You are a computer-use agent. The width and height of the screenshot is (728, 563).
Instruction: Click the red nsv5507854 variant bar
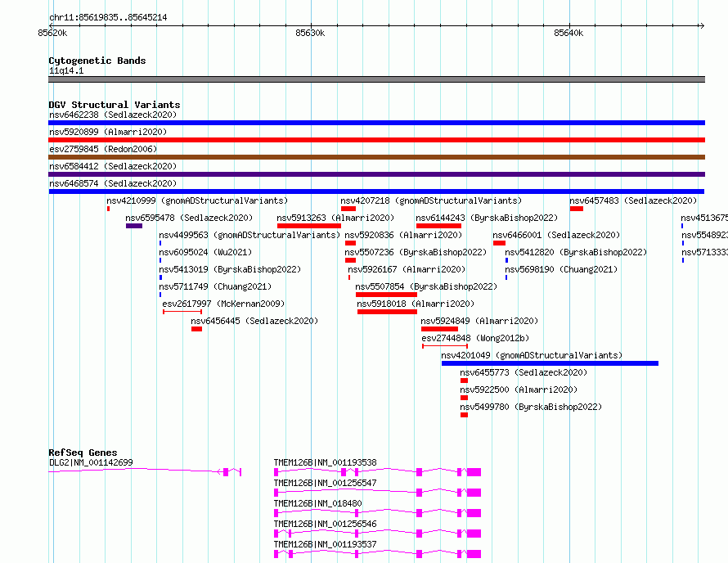[386, 295]
